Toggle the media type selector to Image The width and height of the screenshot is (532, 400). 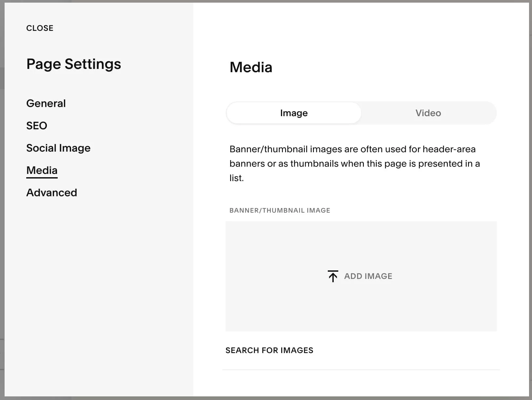[x=293, y=113]
